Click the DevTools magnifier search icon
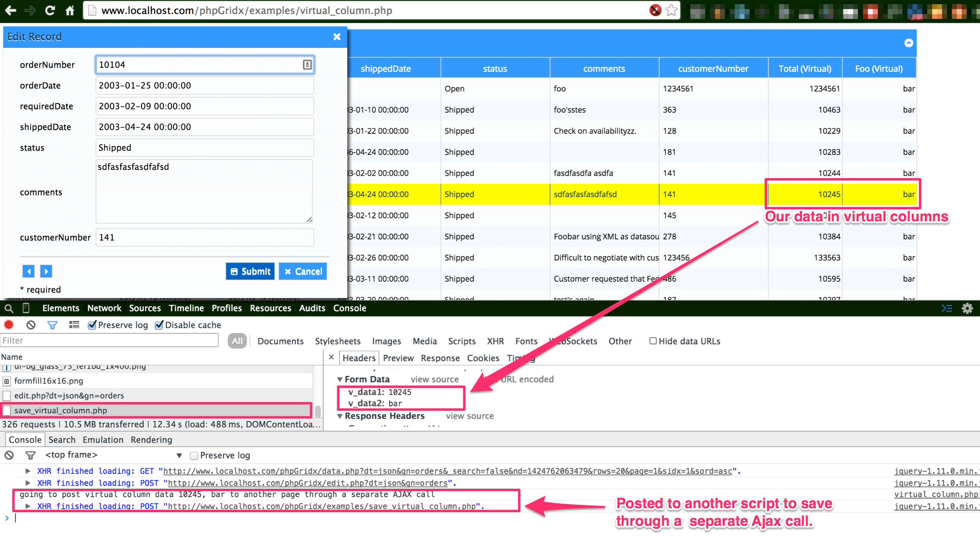The image size is (980, 537). (x=9, y=308)
